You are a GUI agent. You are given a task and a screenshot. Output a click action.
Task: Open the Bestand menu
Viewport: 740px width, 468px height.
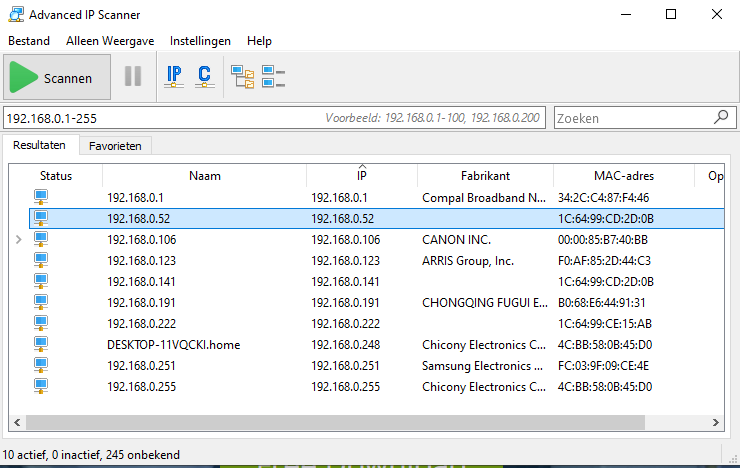tap(29, 41)
